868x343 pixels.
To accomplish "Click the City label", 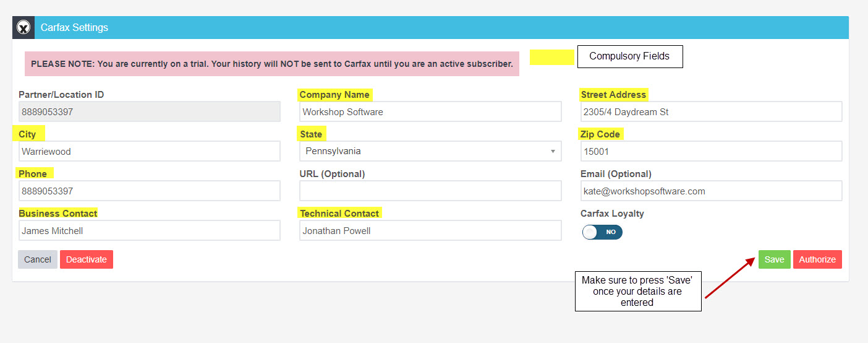I will [27, 134].
